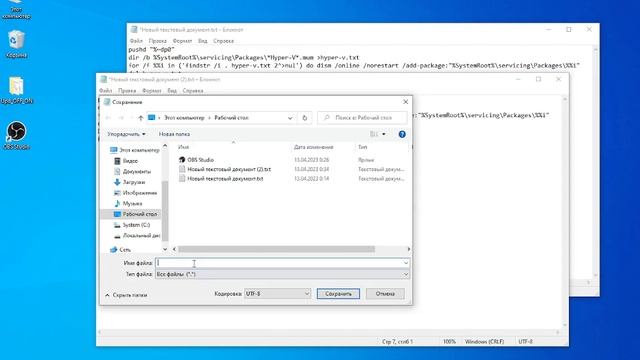Click the Сохранить button
This screenshot has width=640, height=360.
click(x=338, y=293)
